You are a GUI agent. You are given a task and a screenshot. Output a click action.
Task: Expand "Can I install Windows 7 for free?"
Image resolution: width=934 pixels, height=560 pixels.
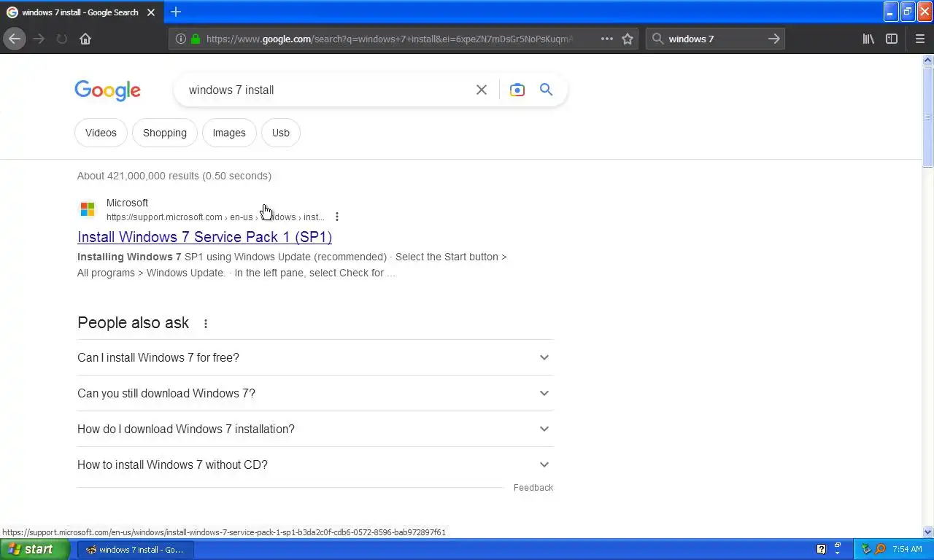click(x=315, y=357)
